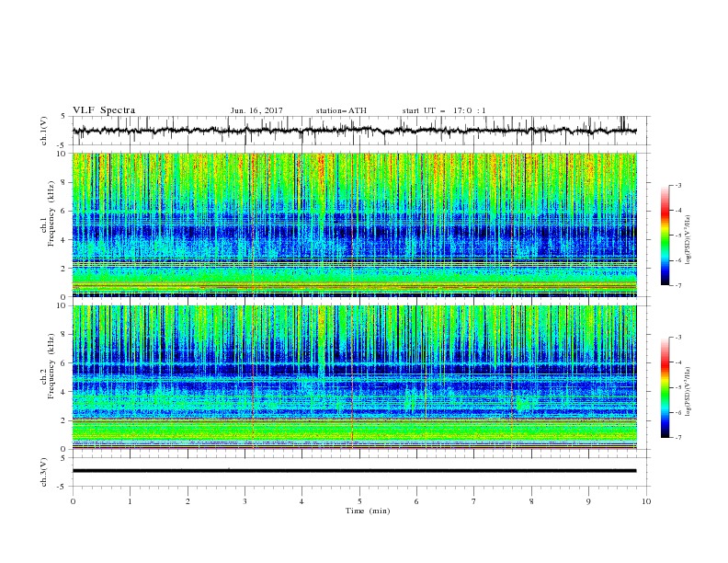Image resolution: width=728 pixels, height=563 pixels.
Task: Click time-axis tick label "3"
Action: pyautogui.click(x=245, y=501)
